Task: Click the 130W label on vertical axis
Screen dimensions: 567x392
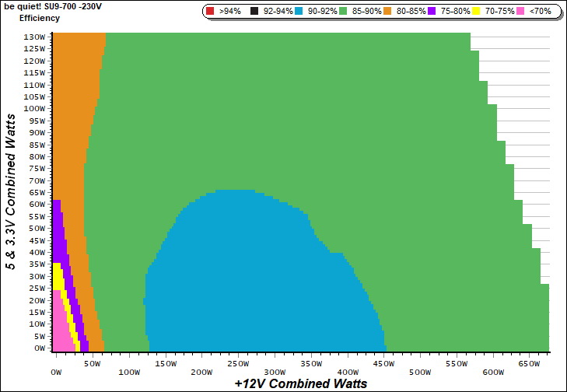Action: [x=34, y=37]
